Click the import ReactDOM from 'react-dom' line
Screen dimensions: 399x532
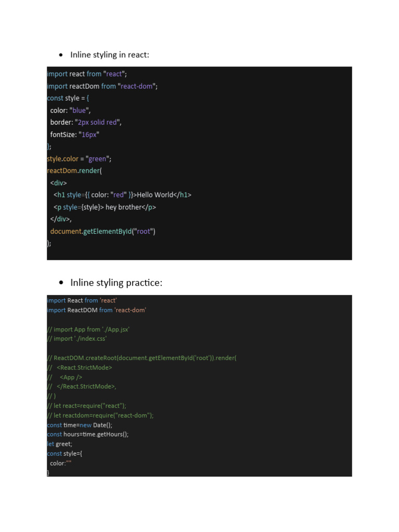click(x=97, y=310)
